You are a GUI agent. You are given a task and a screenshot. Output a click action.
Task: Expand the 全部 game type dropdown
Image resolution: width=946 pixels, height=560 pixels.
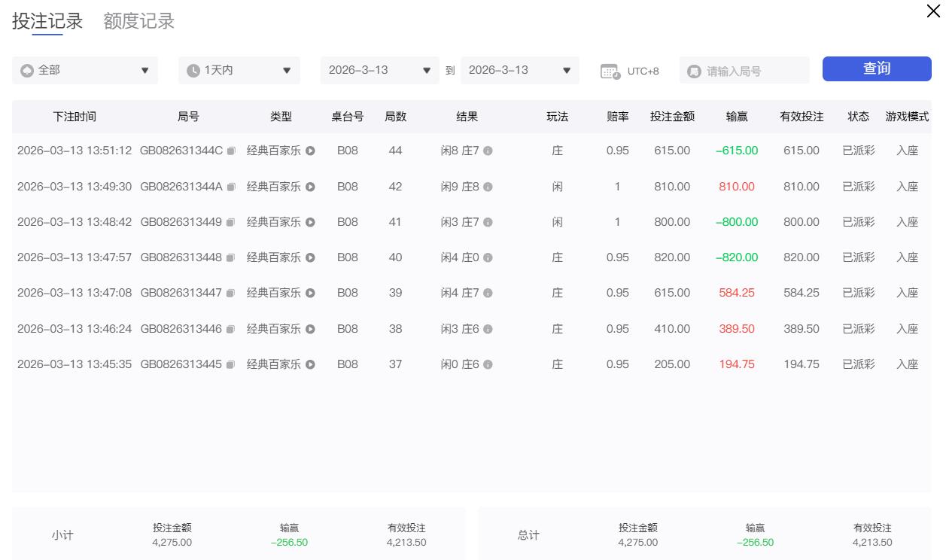coord(85,70)
